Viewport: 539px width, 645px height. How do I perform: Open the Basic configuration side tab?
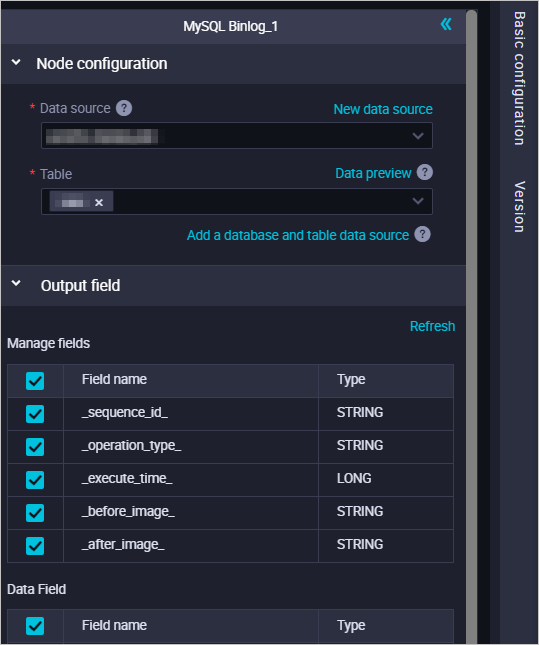519,78
